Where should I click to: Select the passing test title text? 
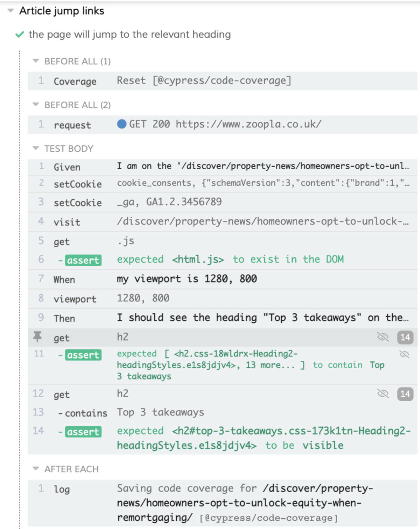tap(129, 34)
